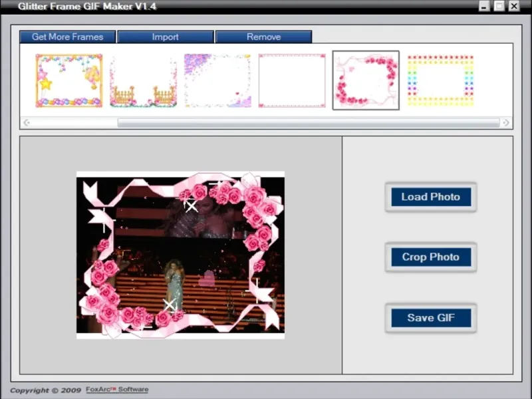The width and height of the screenshot is (532, 399).
Task: Click the framed photo preview image
Action: click(x=180, y=255)
